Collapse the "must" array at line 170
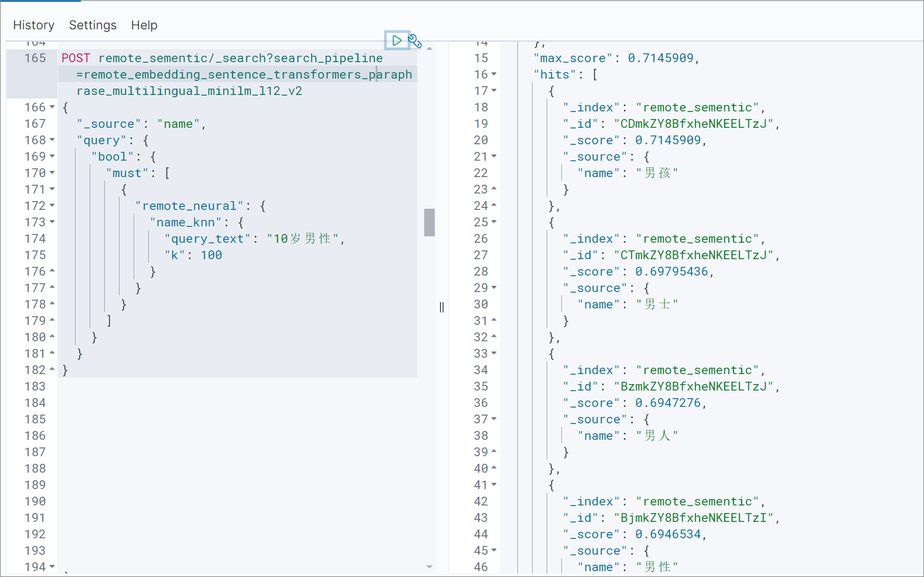Screen dimensions: 924x577 click(52, 173)
